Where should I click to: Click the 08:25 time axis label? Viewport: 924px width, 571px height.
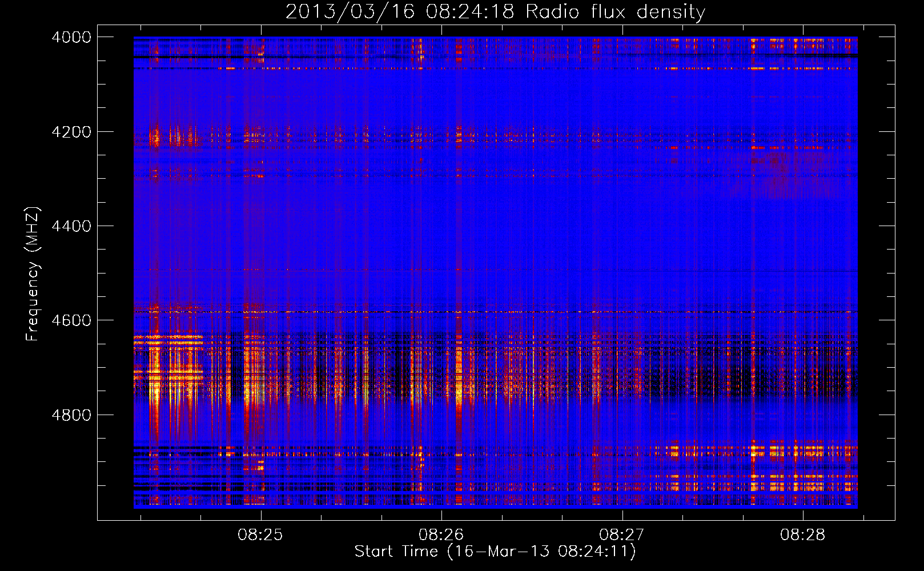click(260, 535)
